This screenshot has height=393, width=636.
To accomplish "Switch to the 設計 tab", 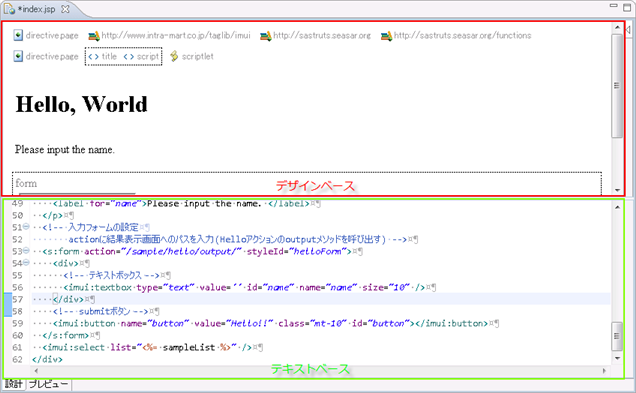I will 13,384.
